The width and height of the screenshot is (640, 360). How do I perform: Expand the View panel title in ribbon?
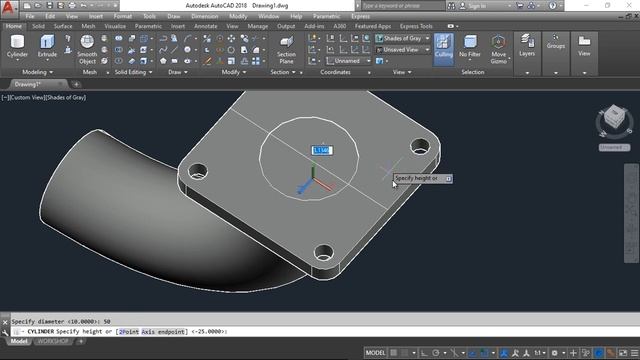coord(402,72)
